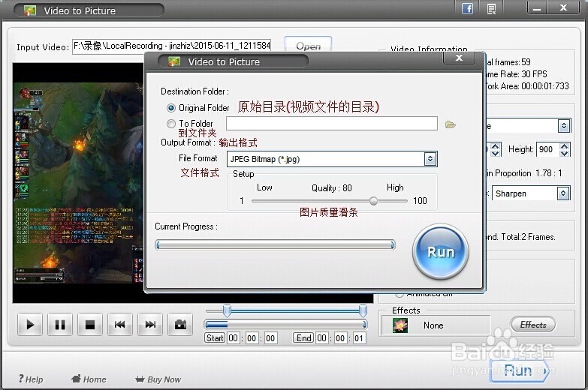Browse destination with folder icon
The image size is (588, 390).
(x=451, y=124)
